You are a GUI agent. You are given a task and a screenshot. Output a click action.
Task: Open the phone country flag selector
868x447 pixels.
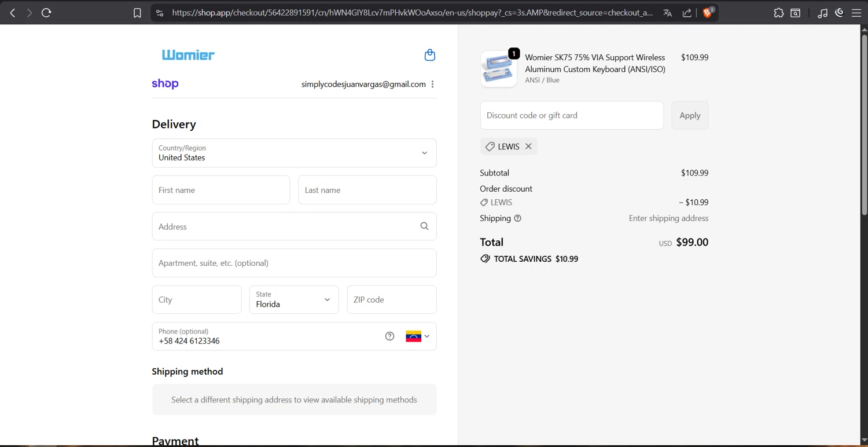[x=417, y=336]
